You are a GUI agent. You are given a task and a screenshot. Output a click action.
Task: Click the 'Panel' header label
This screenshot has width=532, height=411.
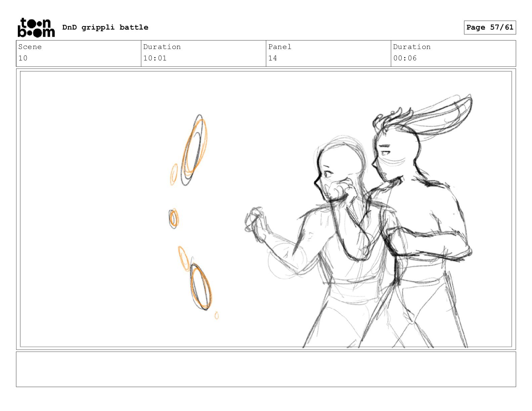[280, 47]
